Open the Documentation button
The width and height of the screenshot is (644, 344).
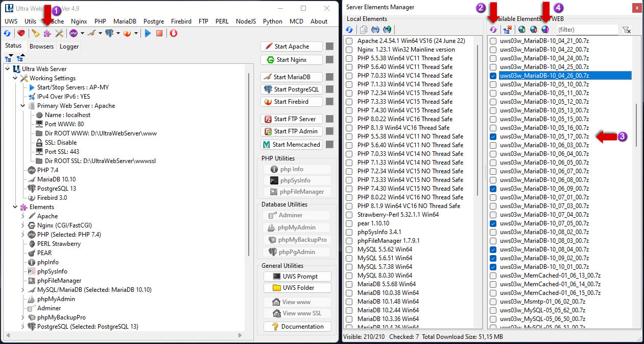pyautogui.click(x=298, y=327)
